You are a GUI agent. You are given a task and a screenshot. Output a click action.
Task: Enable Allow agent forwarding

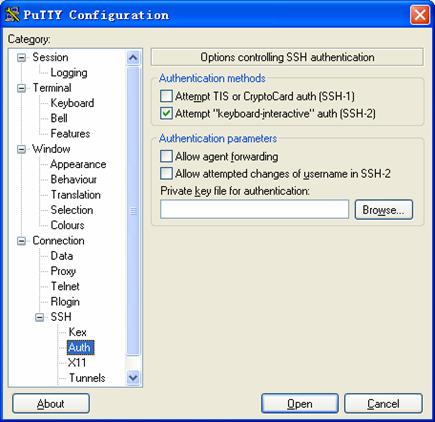point(166,156)
